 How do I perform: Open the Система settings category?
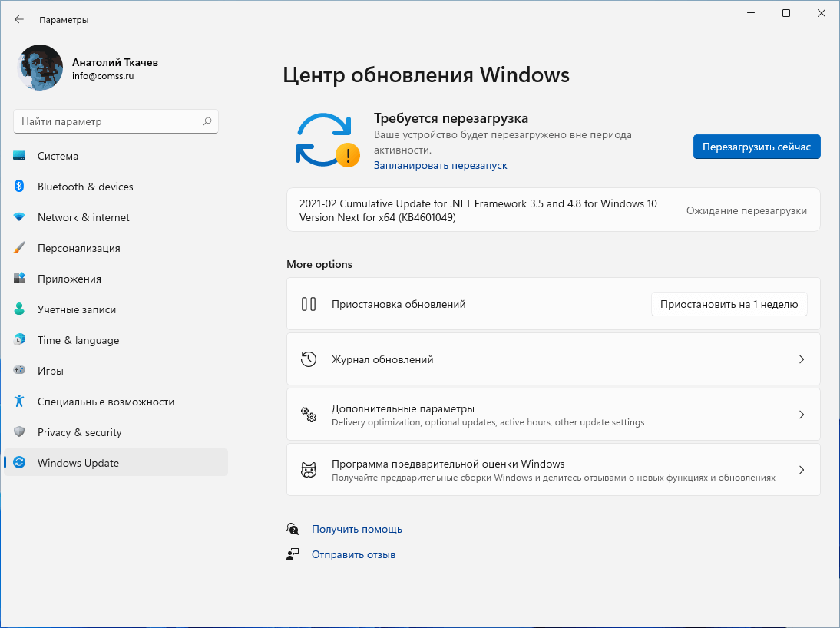[x=58, y=156]
